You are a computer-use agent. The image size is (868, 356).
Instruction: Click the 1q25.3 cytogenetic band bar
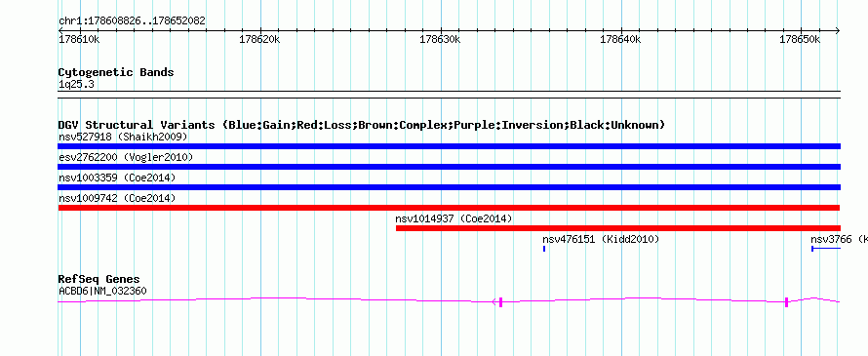(449, 95)
